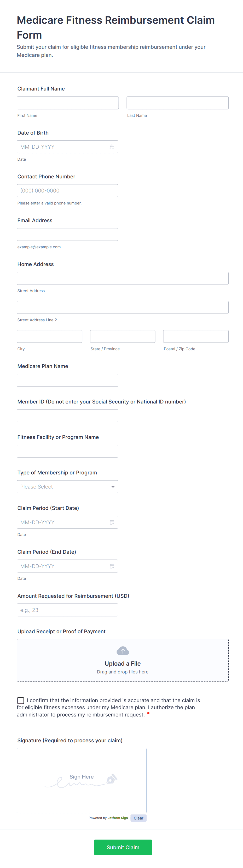
Task: Clear the signature field
Action: (x=138, y=818)
